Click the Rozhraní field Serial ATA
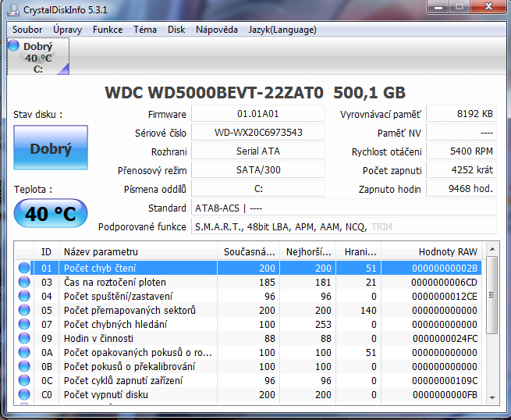511x420 pixels. click(x=258, y=151)
